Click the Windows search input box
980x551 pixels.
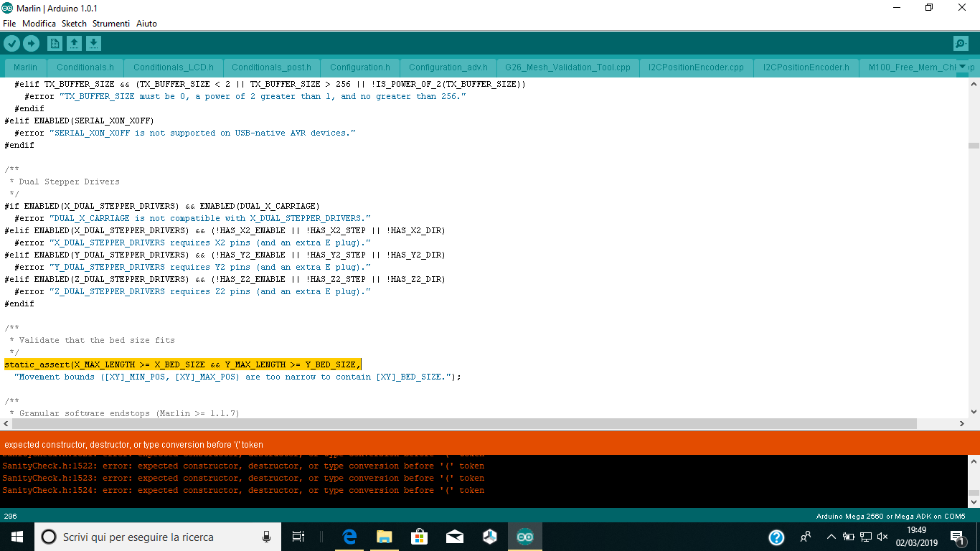pyautogui.click(x=151, y=537)
